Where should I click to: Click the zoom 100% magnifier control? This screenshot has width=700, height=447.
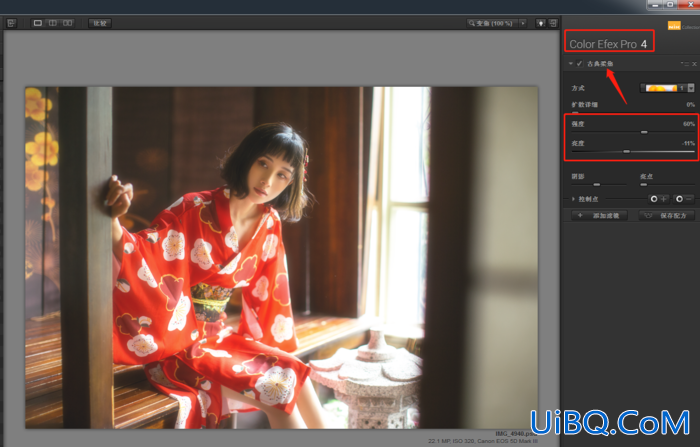[492, 23]
